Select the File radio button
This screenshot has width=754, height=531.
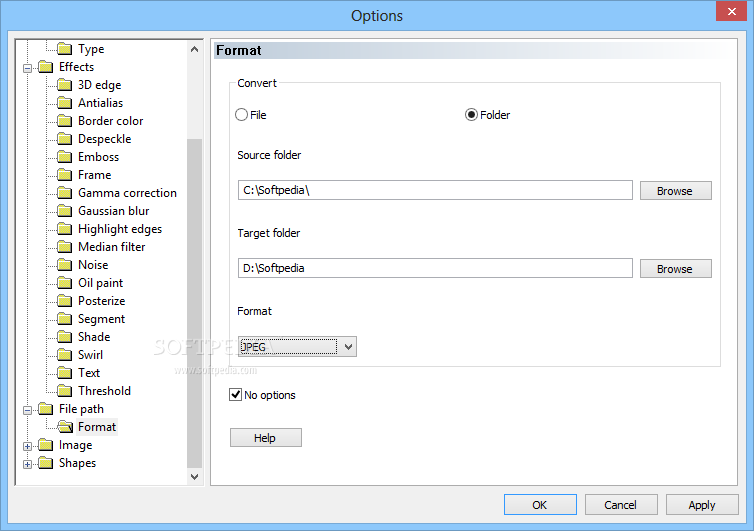point(241,115)
